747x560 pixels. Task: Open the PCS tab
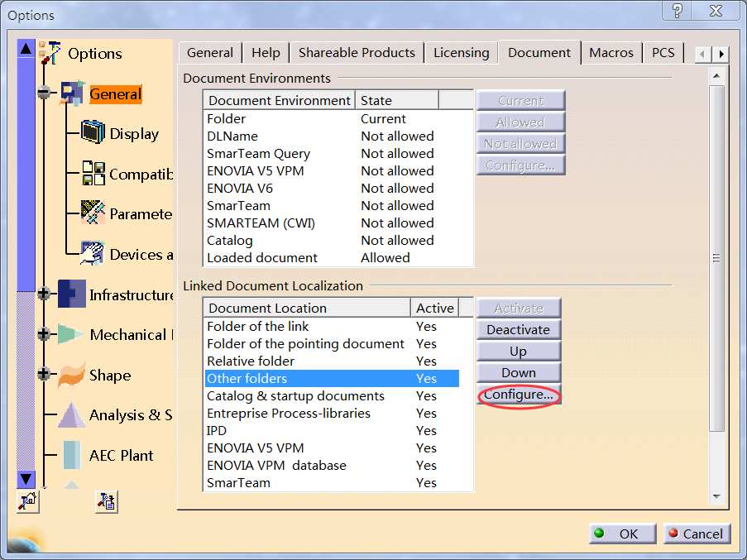tap(663, 52)
